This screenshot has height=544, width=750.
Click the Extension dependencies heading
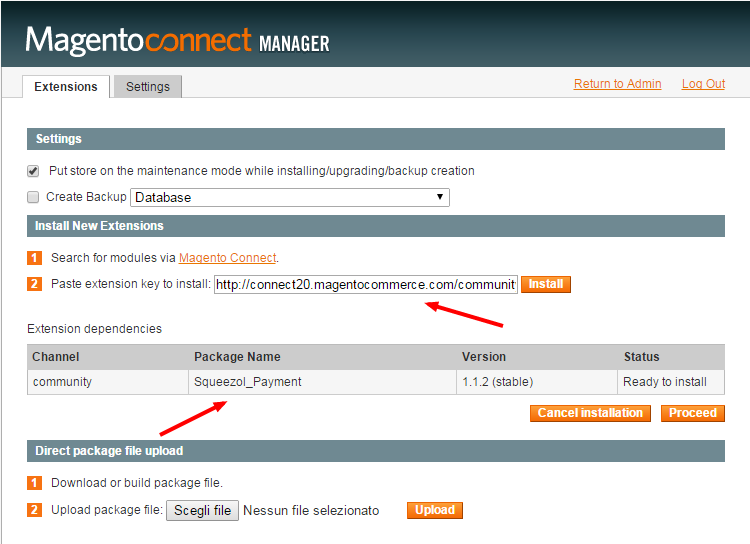click(95, 329)
